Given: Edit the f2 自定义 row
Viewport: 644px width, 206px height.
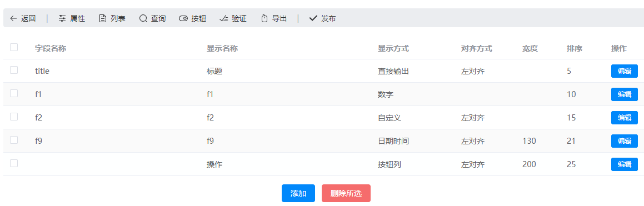Looking at the screenshot, I should pos(625,118).
